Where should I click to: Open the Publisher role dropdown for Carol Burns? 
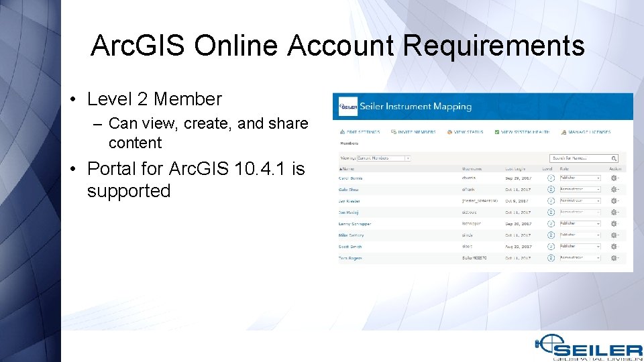point(580,178)
